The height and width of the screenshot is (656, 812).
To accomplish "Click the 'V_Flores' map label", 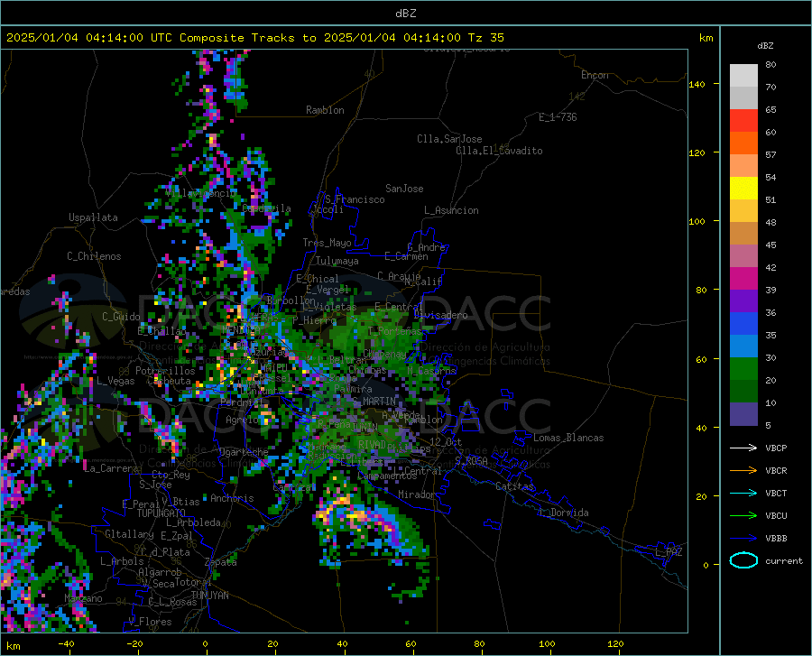I will pos(150,622).
